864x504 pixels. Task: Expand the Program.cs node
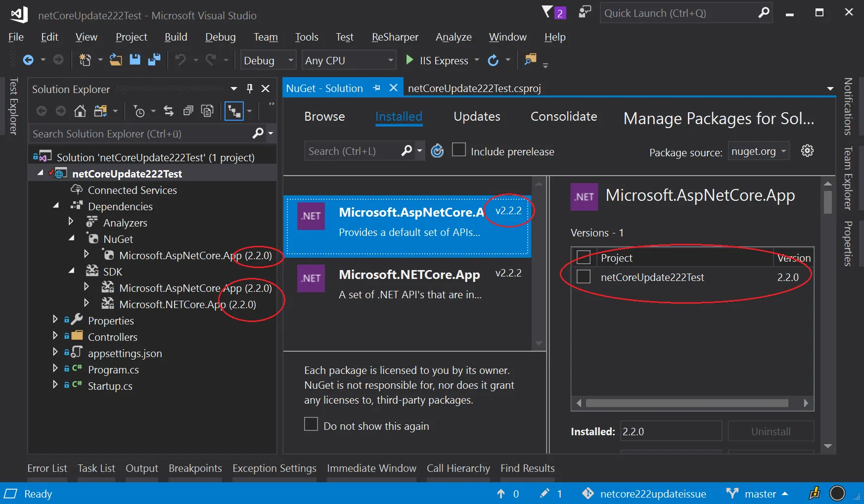pyautogui.click(x=55, y=369)
